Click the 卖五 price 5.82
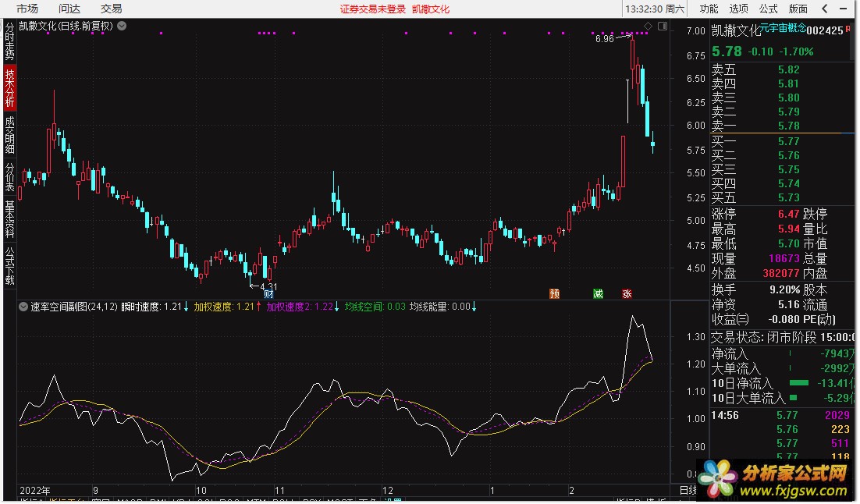Viewport: 860px width, 504px height. click(x=789, y=69)
